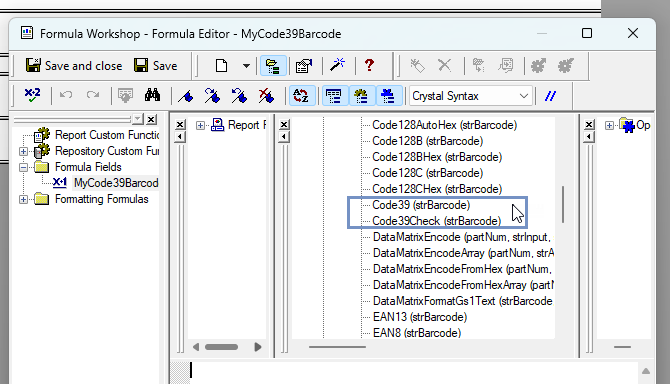Click the formula editor scroll up arrow
This screenshot has height=384, width=670.
click(646, 371)
